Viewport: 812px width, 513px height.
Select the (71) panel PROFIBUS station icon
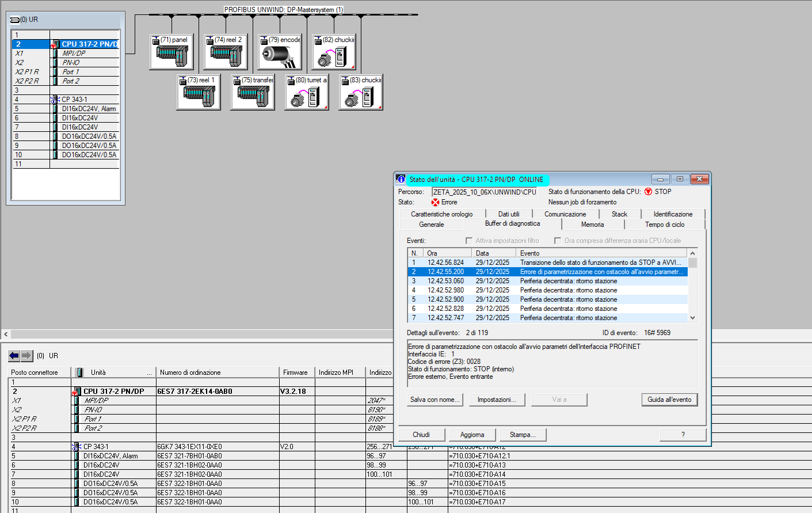[171, 56]
